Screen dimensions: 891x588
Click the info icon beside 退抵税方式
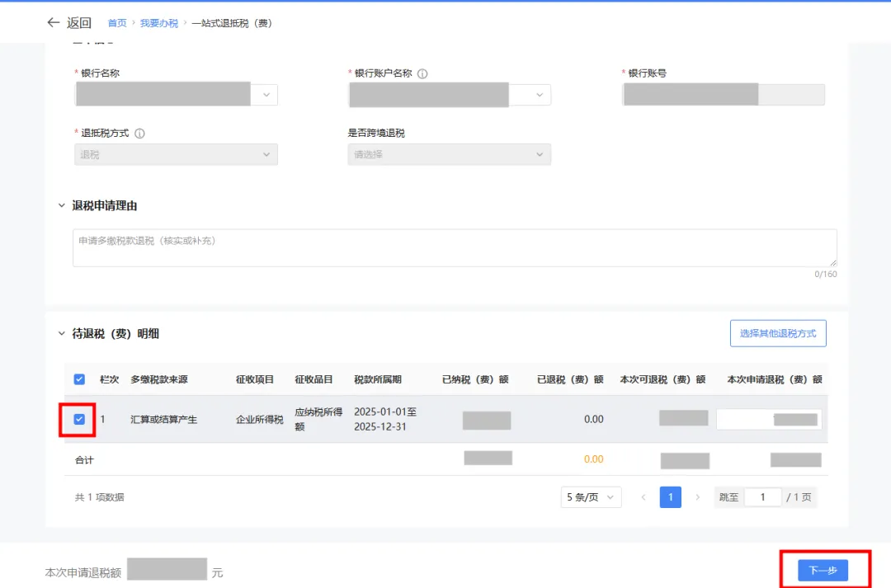pos(139,133)
